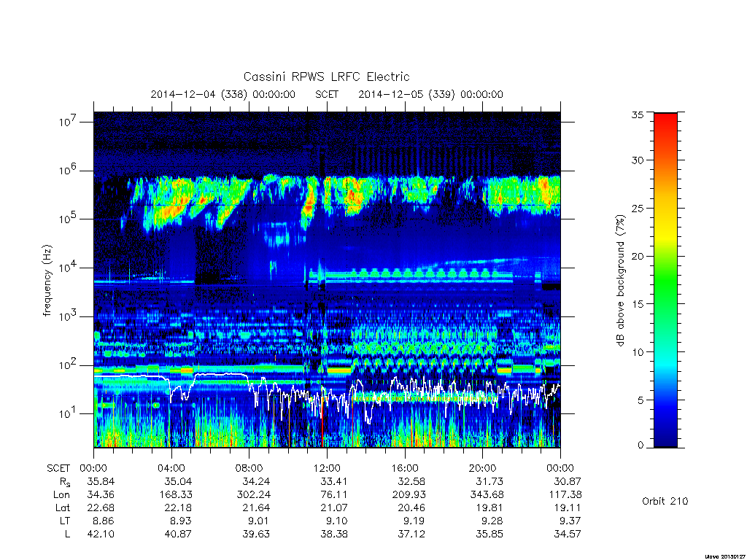747x560 pixels.
Task: Click the 'Lat' row label
Action: (63, 507)
